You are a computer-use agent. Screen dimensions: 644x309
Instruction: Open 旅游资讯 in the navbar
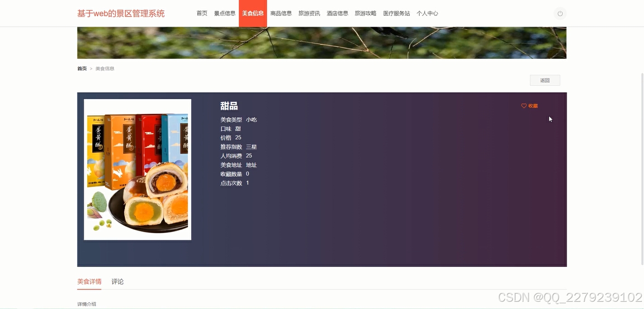pyautogui.click(x=309, y=13)
